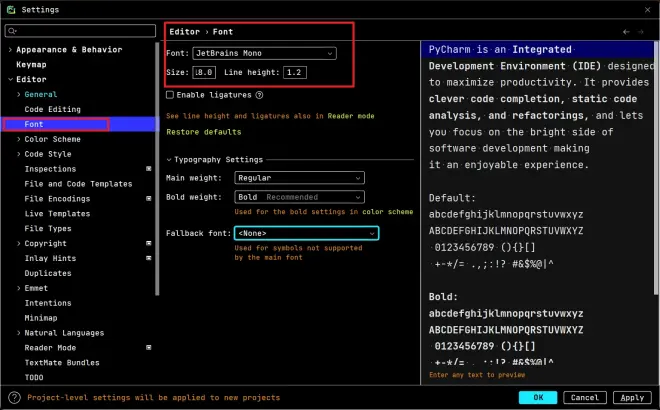Click Restore defaults link
The height and width of the screenshot is (410, 660).
[204, 132]
